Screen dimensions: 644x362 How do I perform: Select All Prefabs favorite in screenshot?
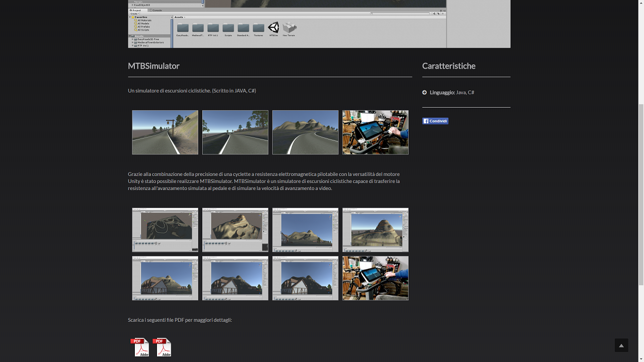pyautogui.click(x=143, y=27)
